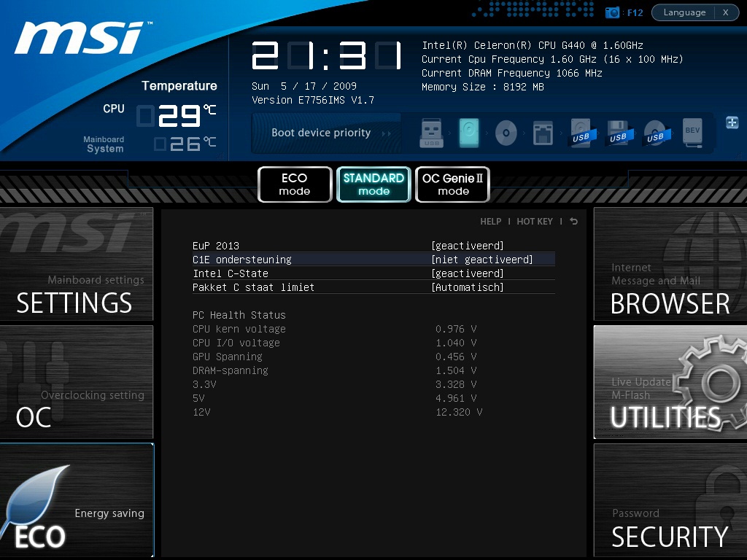Click the 12V reading 12.320 V
Viewport: 747px width, 560px height.
(x=459, y=412)
